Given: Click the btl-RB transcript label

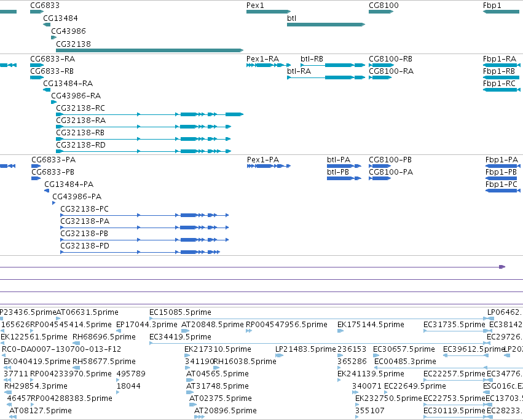Looking at the screenshot, I should pos(312,59).
